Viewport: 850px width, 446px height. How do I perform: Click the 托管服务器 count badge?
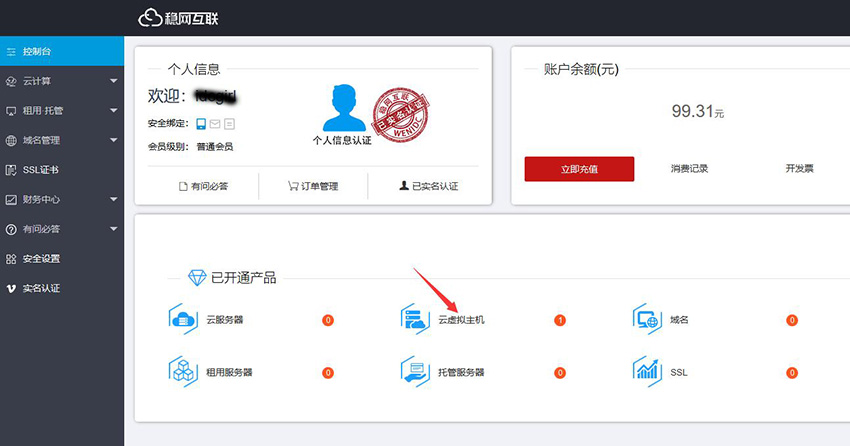point(560,373)
